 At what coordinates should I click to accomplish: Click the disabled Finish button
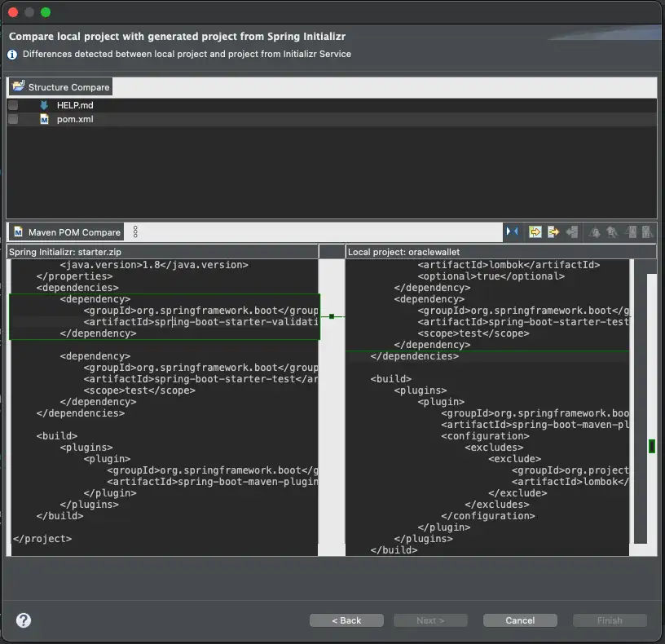point(610,620)
